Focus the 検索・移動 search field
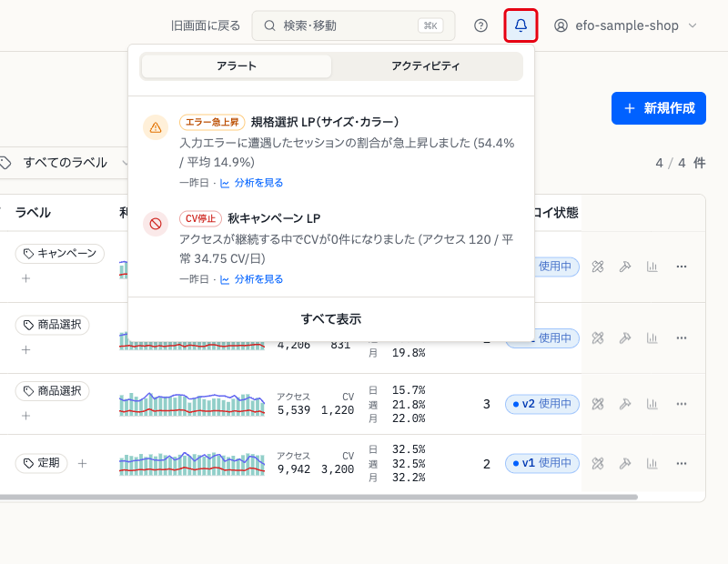Screen dimensions: 728x564 (353, 25)
